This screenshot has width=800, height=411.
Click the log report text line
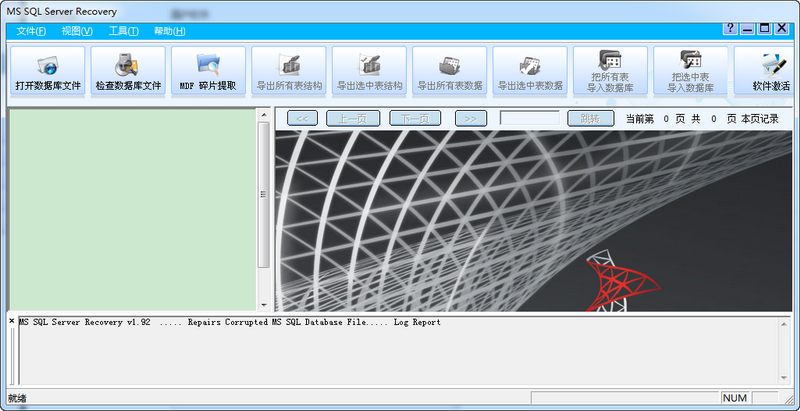(x=230, y=322)
